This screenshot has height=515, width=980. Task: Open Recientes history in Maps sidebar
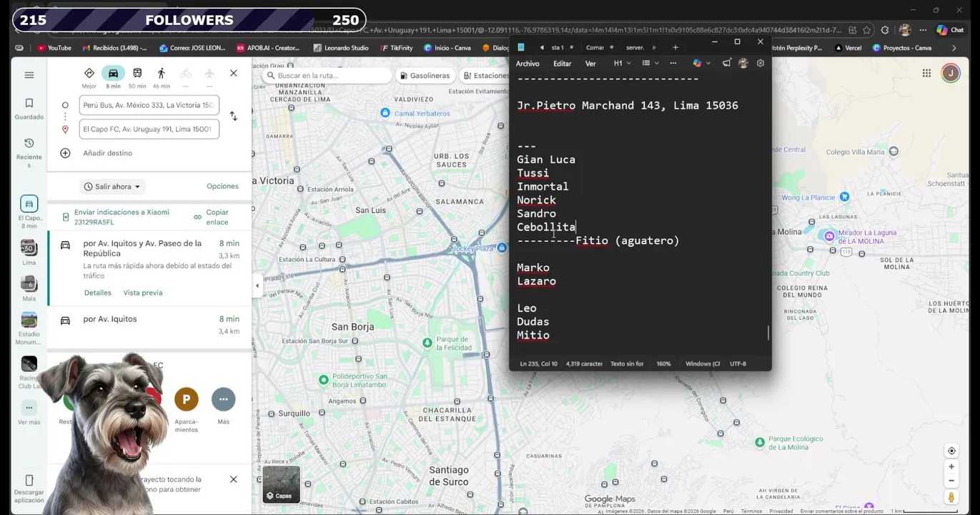29,152
